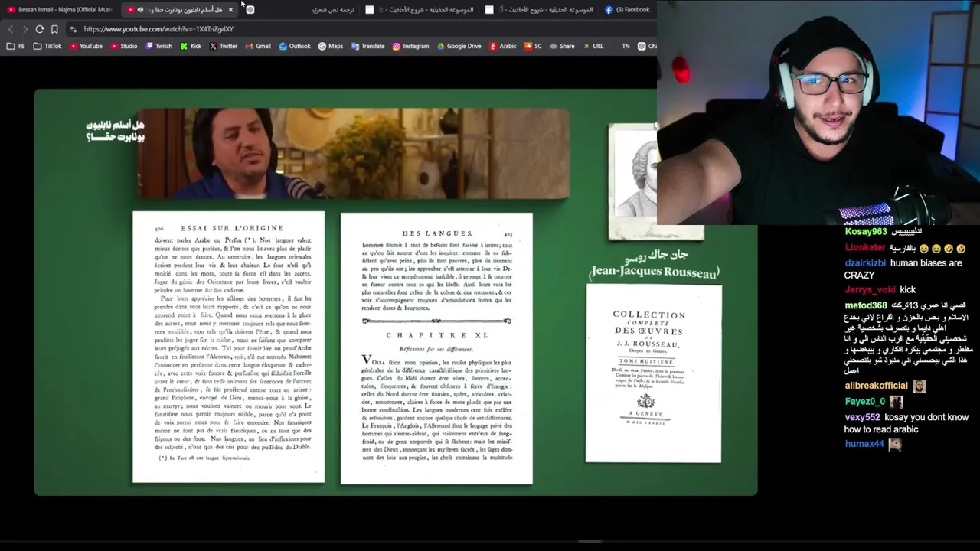The width and height of the screenshot is (980, 551).
Task: Open Share bookmark
Action: click(562, 46)
